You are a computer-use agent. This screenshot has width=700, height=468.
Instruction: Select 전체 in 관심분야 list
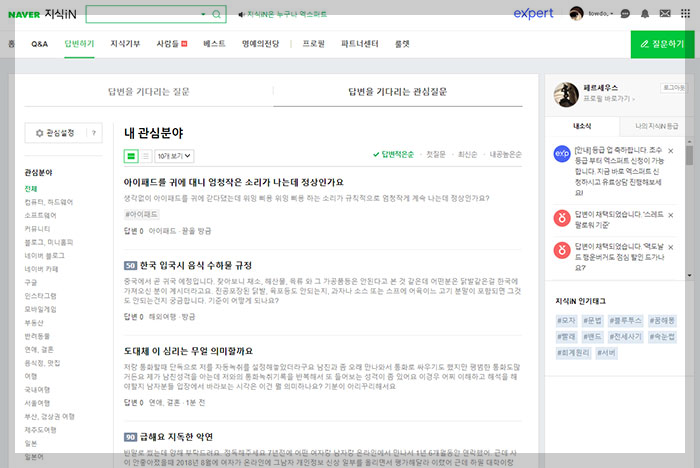[x=31, y=188]
